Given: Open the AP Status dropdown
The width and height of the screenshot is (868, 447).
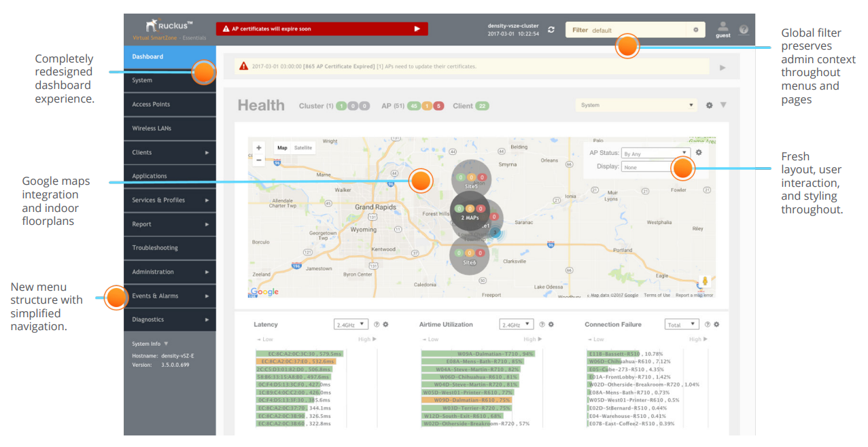Looking at the screenshot, I should tap(655, 154).
